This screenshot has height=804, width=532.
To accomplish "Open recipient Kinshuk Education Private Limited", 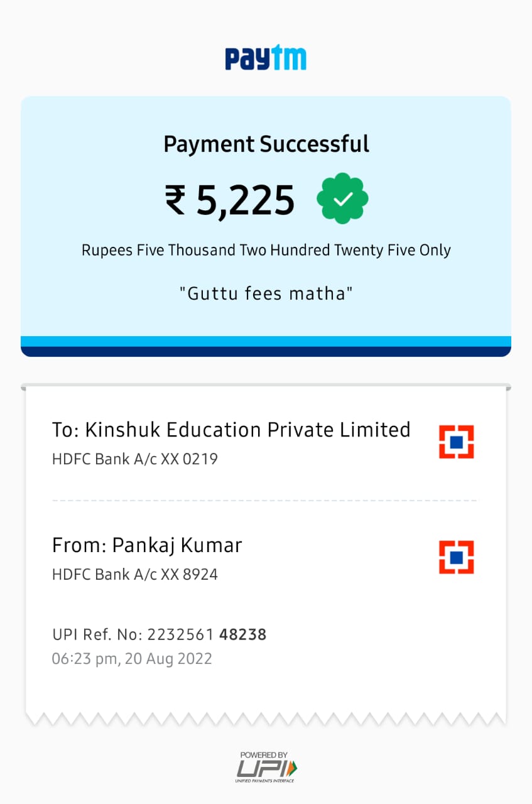I will 231,430.
